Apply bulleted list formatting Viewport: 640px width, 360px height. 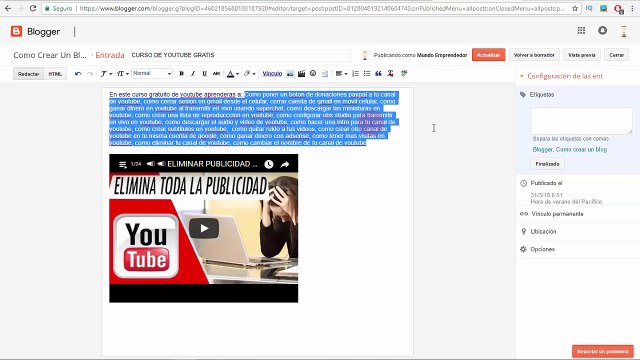coord(367,73)
